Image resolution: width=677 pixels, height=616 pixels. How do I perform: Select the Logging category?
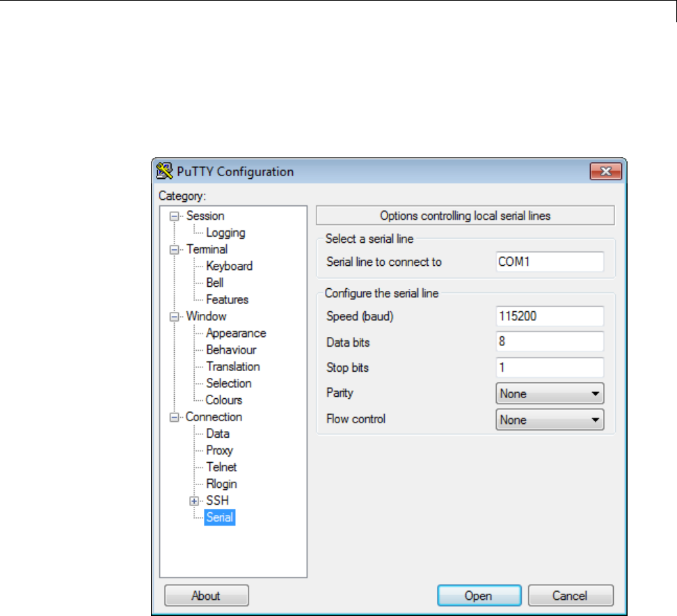[225, 233]
